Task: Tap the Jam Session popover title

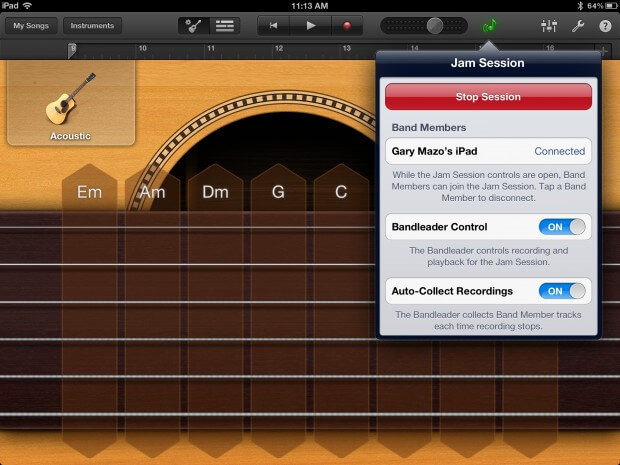Action: (488, 63)
